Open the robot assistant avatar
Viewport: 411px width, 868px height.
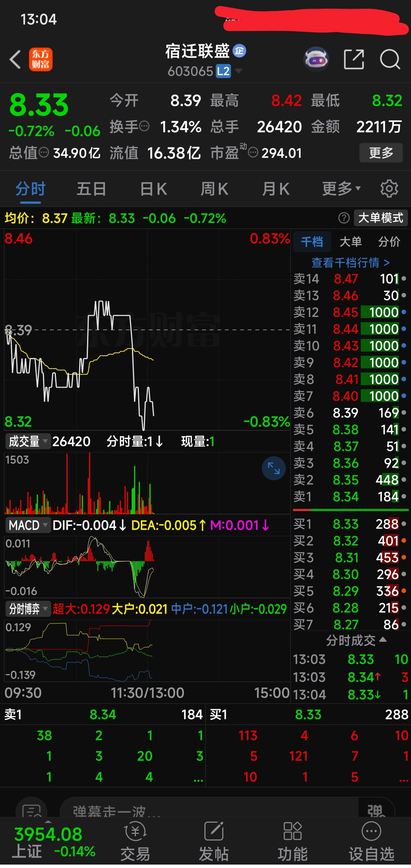[316, 59]
